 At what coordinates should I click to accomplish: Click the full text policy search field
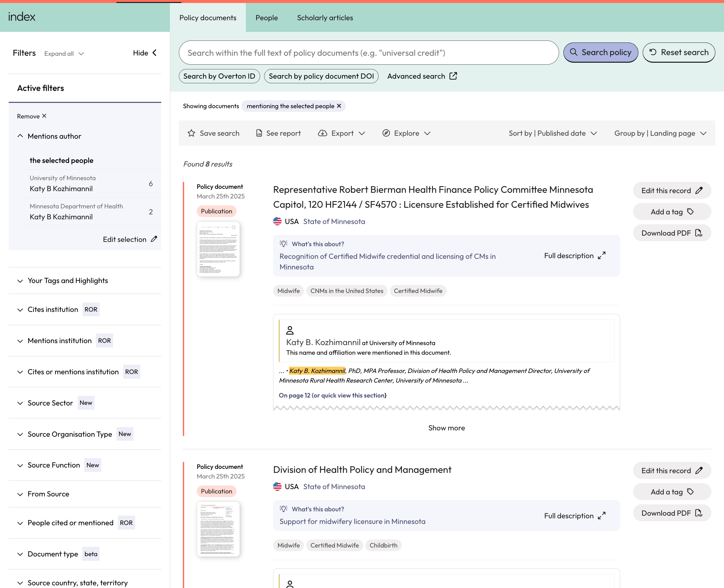(x=368, y=53)
